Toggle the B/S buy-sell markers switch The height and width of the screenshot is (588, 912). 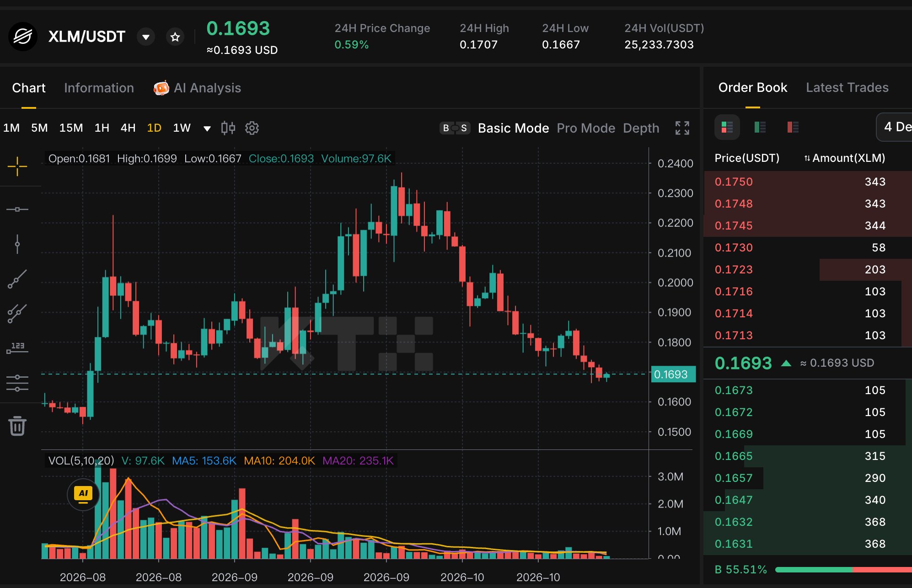[x=455, y=128]
